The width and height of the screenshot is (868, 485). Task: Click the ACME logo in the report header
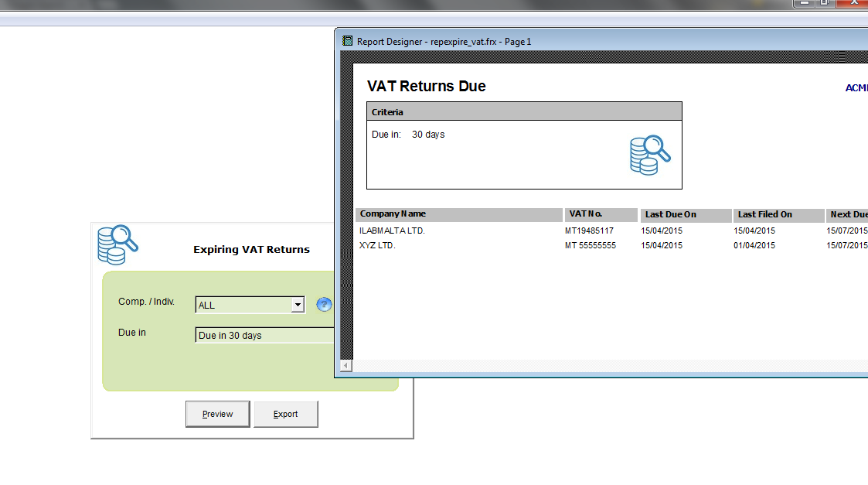[x=856, y=88]
